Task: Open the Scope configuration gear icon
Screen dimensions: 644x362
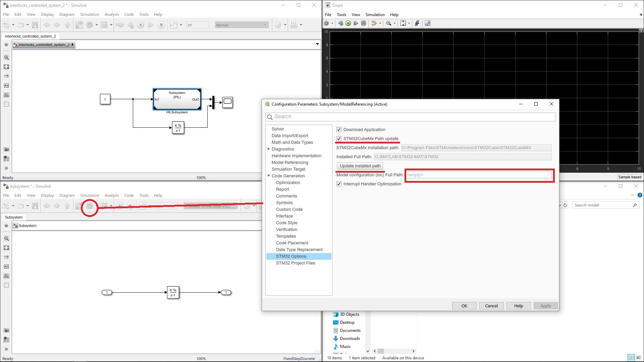Action: (x=326, y=23)
